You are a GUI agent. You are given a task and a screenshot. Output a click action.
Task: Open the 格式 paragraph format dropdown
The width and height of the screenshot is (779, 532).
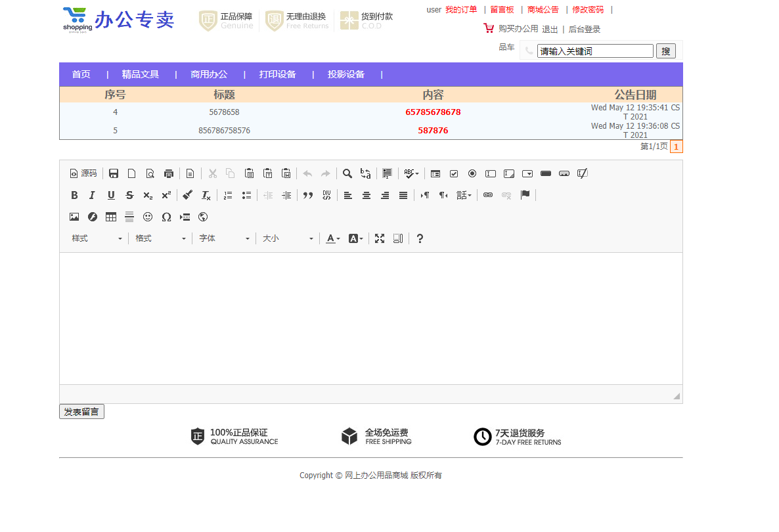click(x=160, y=238)
